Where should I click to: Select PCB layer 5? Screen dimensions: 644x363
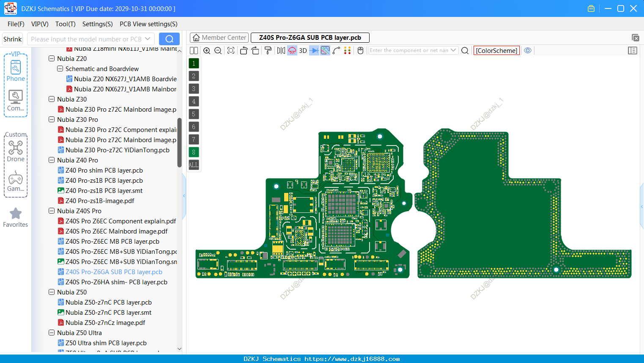[194, 114]
